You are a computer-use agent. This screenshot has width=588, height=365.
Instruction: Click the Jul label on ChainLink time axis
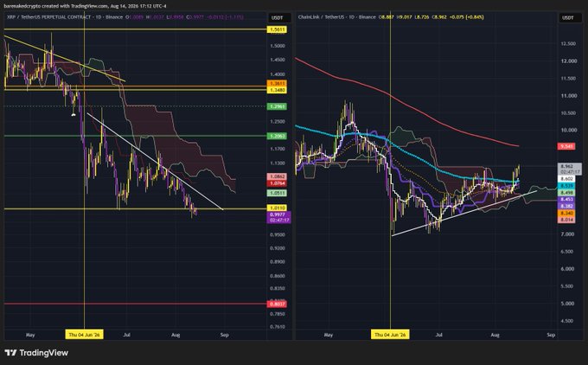point(438,335)
